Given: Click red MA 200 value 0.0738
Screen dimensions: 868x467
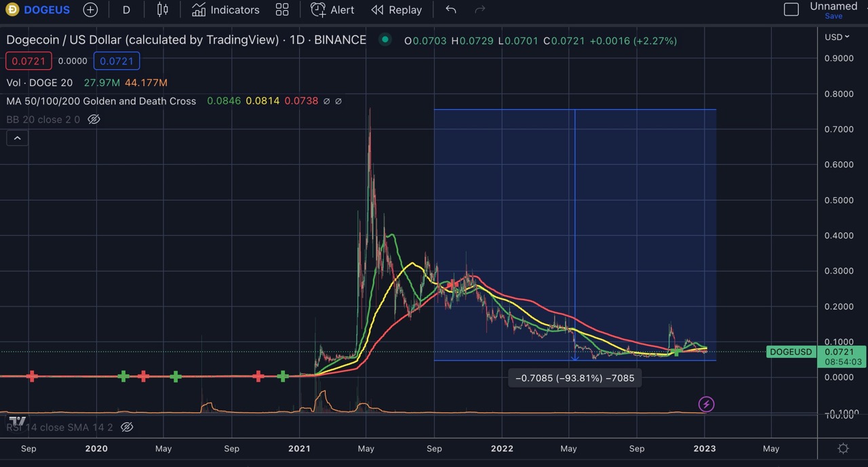Looking at the screenshot, I should (301, 101).
